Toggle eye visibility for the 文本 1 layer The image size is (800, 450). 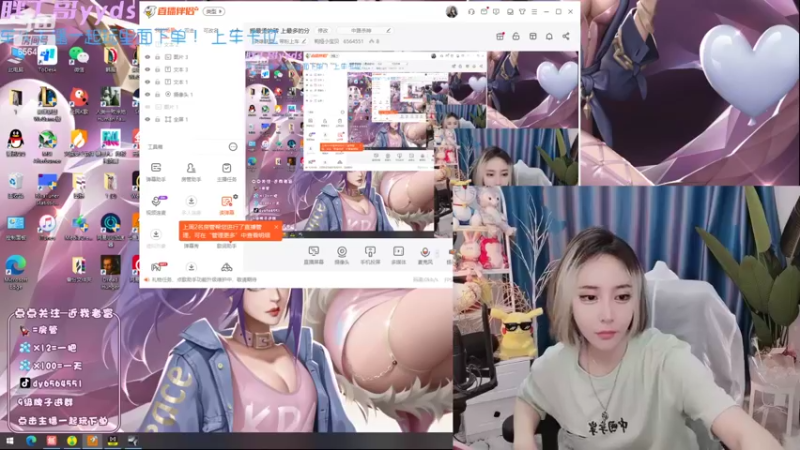[147, 82]
